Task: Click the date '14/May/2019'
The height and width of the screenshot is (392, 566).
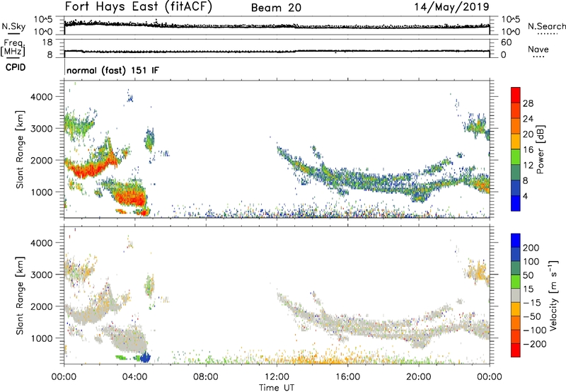Action: tap(451, 7)
